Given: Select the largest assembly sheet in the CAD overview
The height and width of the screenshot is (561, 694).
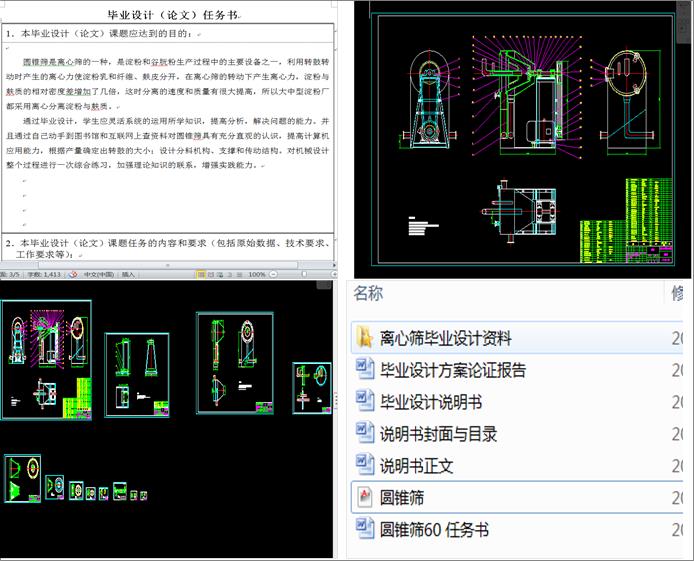Looking at the screenshot, I should coord(46,360).
